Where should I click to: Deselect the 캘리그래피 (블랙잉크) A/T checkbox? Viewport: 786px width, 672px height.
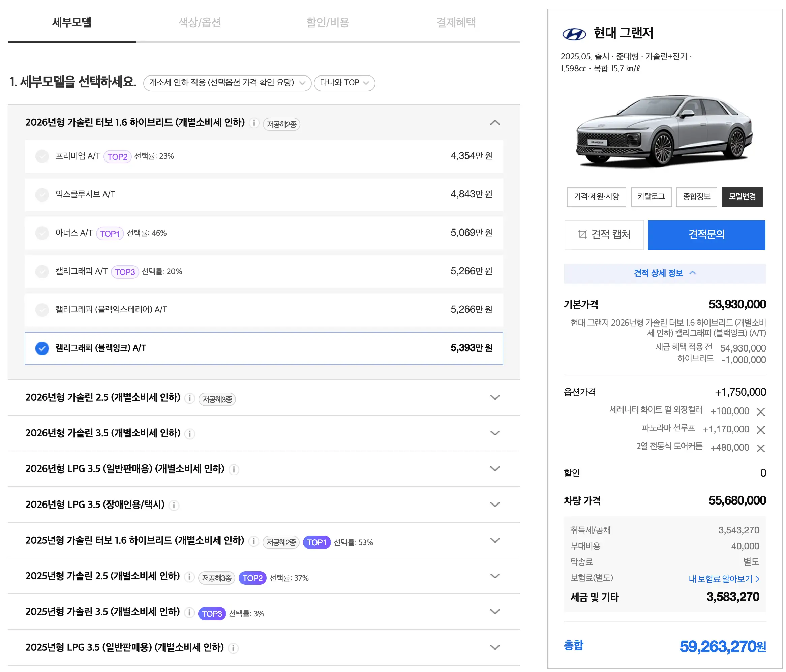coord(42,348)
